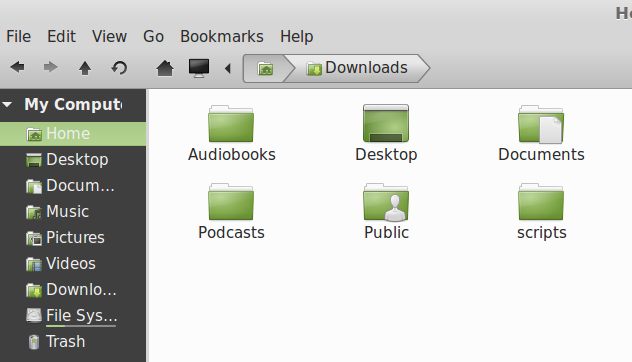Select the Downloads path bar button

(x=357, y=69)
